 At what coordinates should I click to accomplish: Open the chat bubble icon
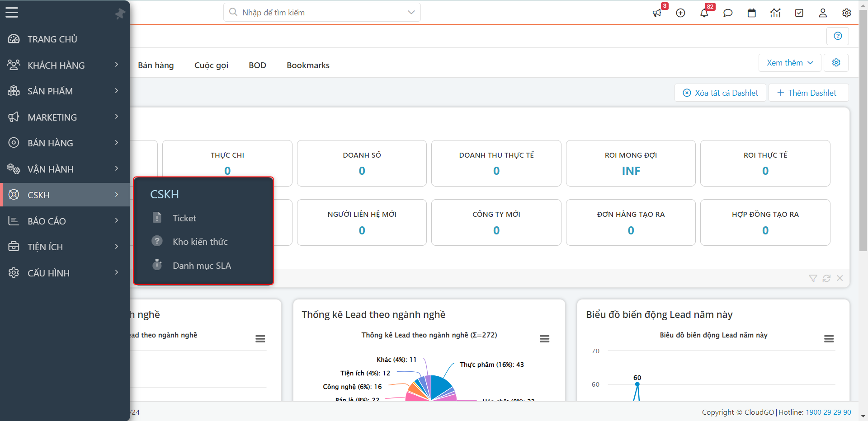click(728, 13)
